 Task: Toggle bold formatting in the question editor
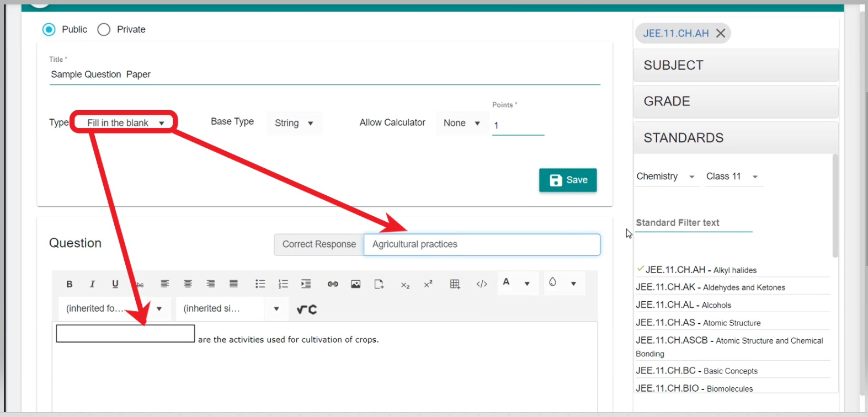(x=70, y=284)
